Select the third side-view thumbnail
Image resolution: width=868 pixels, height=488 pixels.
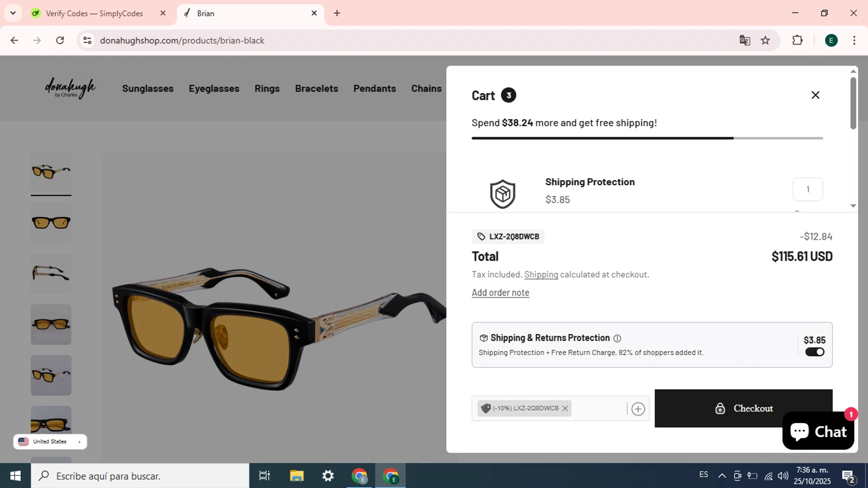(51, 274)
